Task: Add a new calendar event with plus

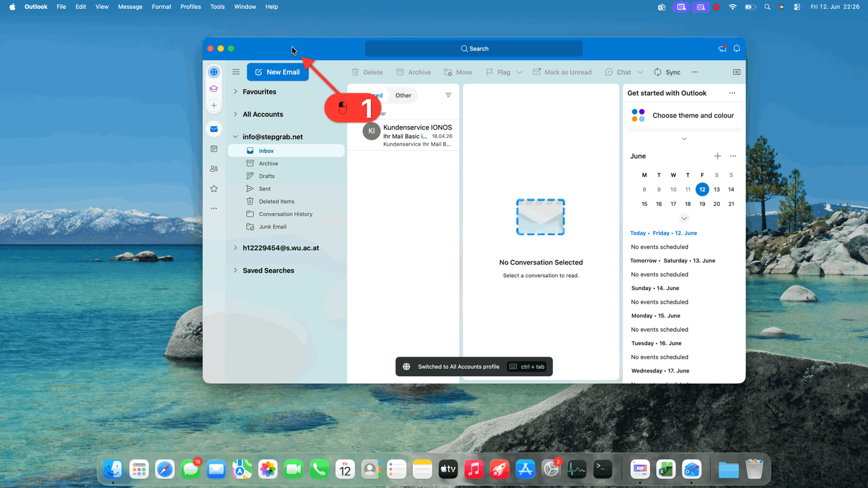Action: pyautogui.click(x=717, y=156)
